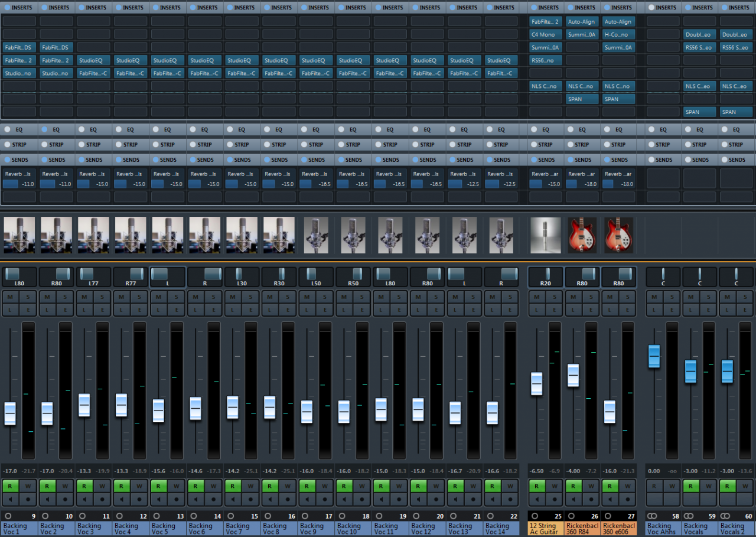Select the SENDS section header of Backing Voc Ahhs
This screenshot has height=537, width=756.
(x=663, y=160)
